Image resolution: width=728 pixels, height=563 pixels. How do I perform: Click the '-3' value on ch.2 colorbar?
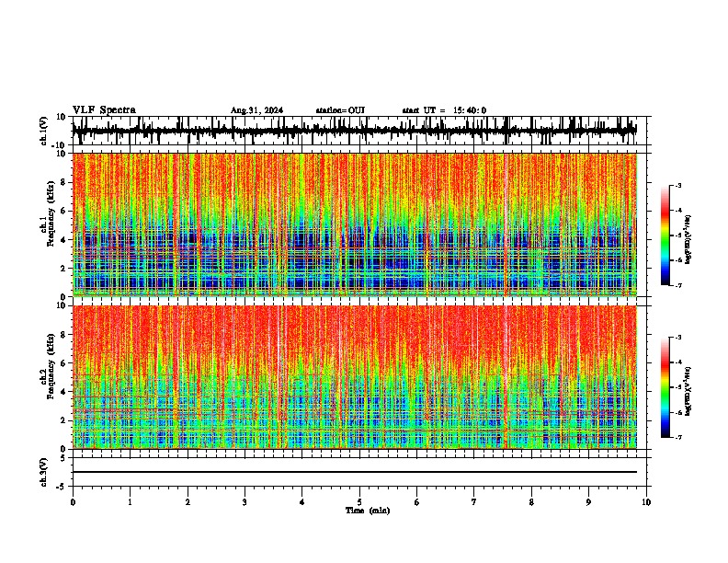tap(677, 338)
